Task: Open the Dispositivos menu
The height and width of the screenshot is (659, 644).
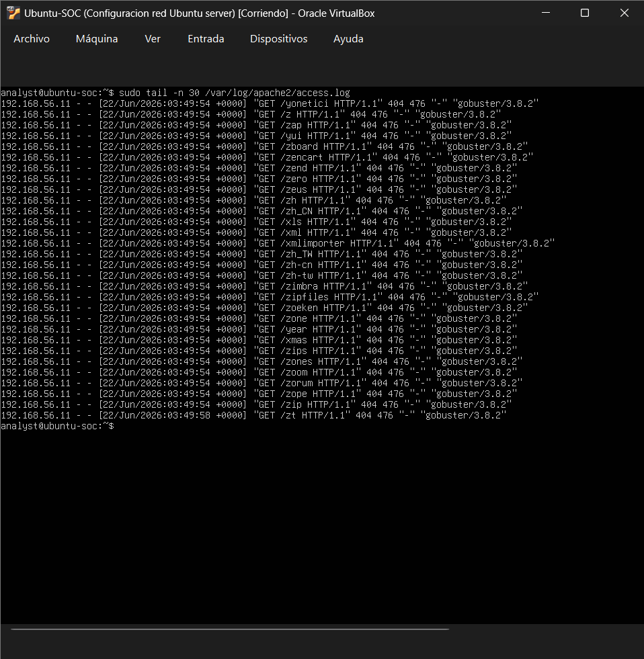Action: pos(278,39)
